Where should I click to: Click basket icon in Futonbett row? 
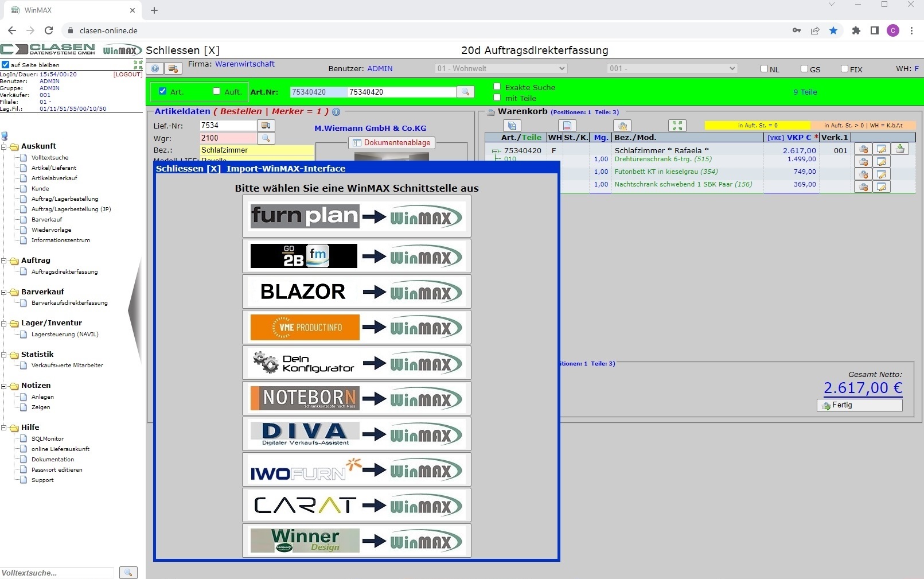click(863, 174)
